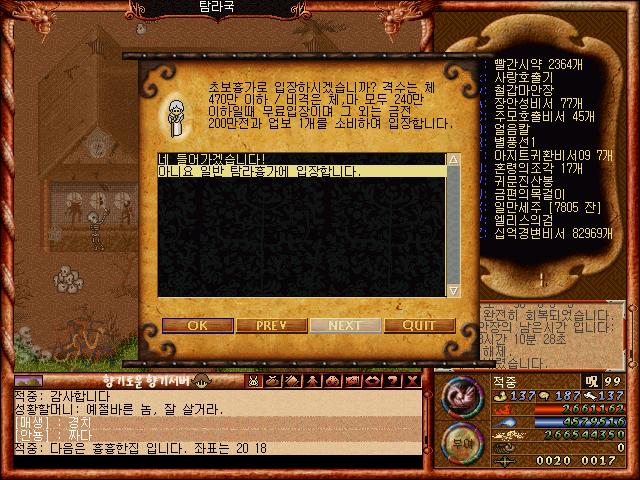Click the question mark help icon
Viewport: 640px width, 480px height.
[x=393, y=381]
